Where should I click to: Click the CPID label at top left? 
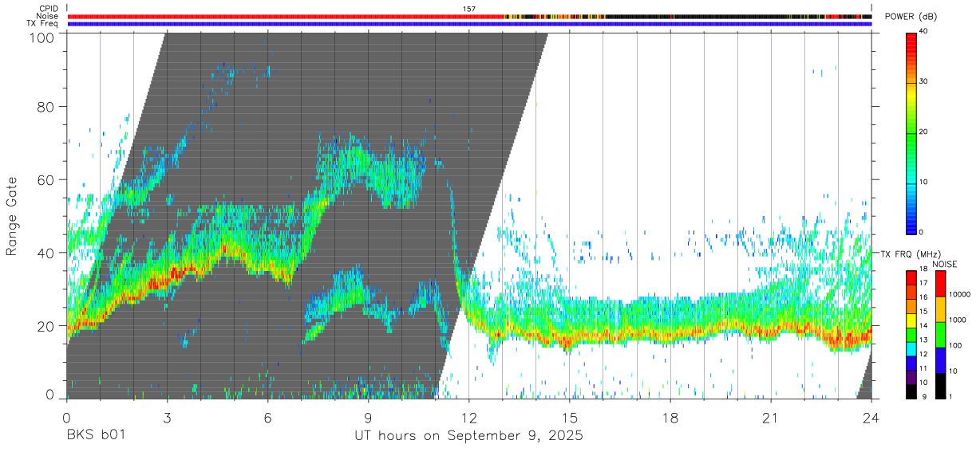[49, 9]
